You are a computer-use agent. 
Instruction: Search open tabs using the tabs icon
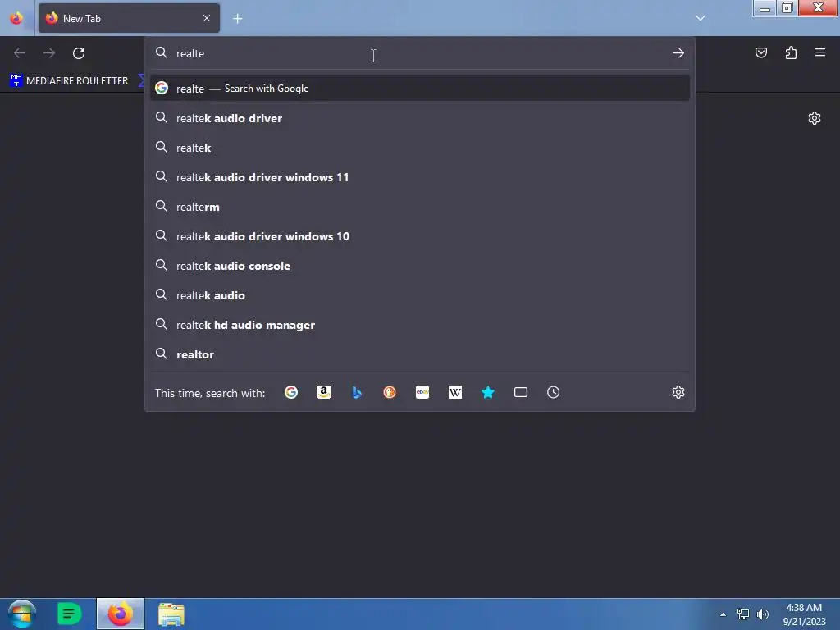tap(521, 392)
